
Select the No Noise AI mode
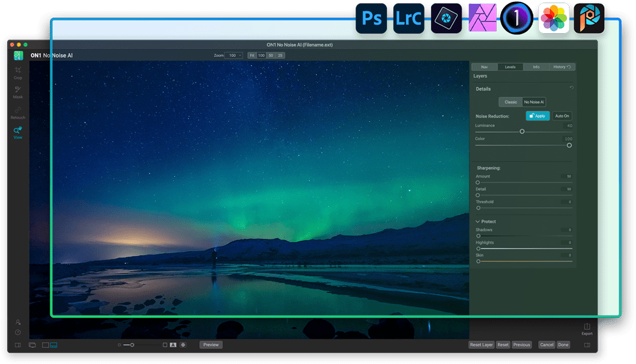click(534, 102)
